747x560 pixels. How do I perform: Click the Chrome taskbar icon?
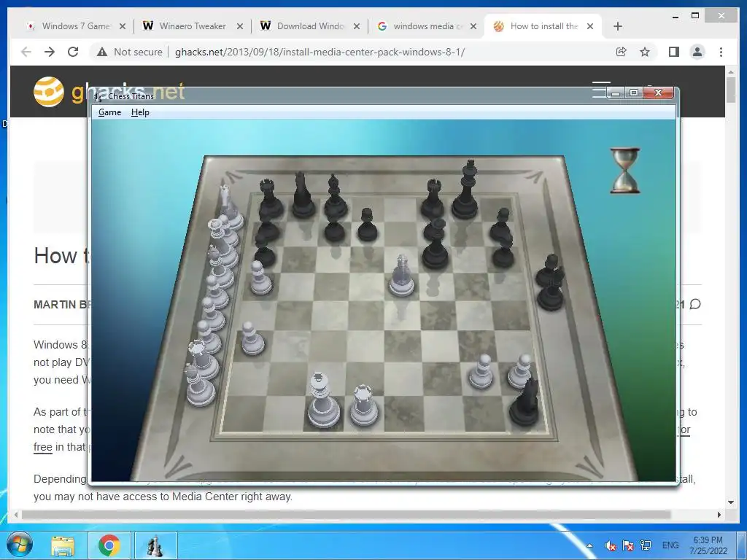click(x=109, y=545)
